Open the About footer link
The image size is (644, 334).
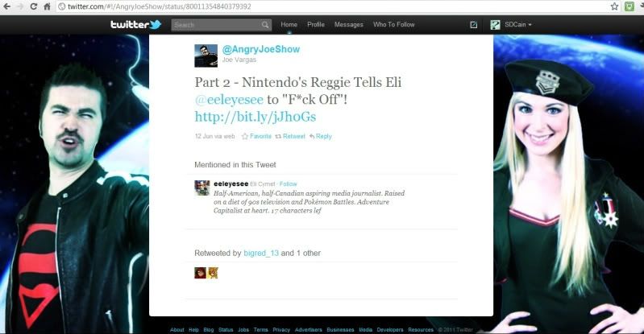click(x=177, y=329)
